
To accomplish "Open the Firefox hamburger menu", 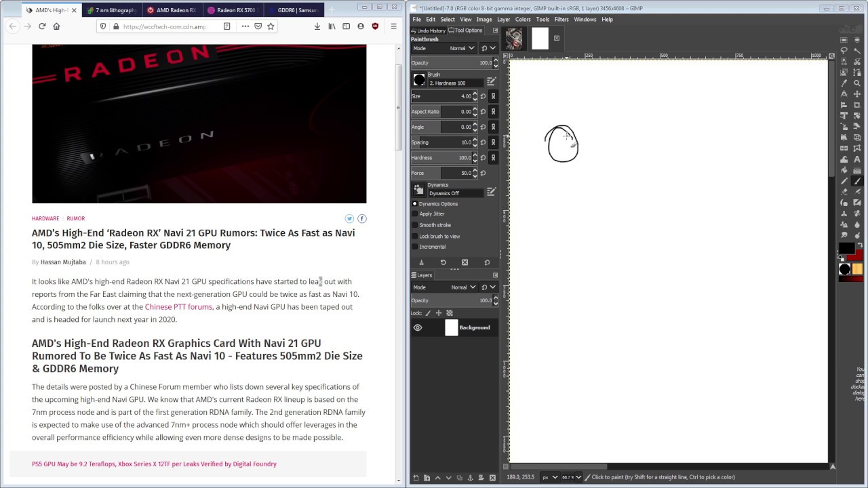I will pos(393,26).
